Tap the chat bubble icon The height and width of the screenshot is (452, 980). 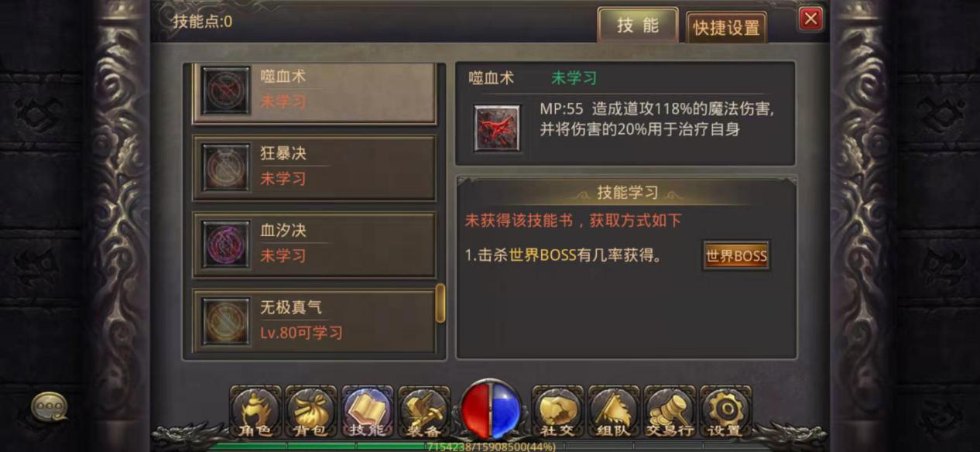[x=49, y=406]
